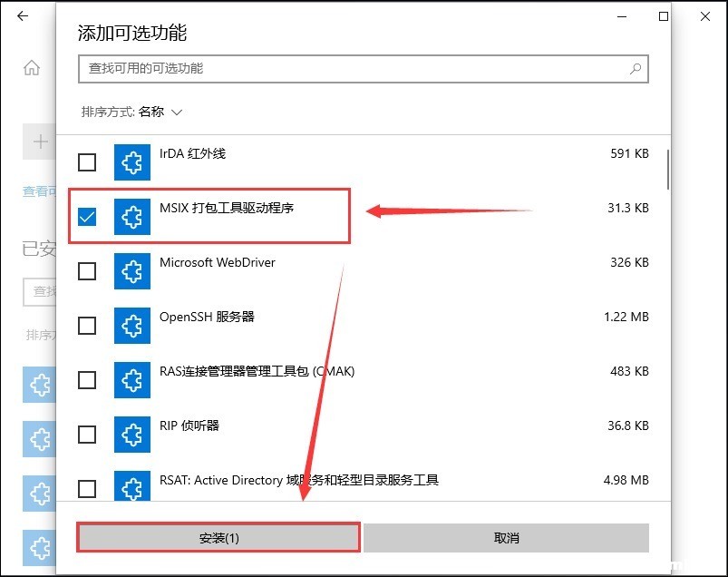The width and height of the screenshot is (728, 577).
Task: Select the RIP 侦听器 label
Action: click(189, 425)
